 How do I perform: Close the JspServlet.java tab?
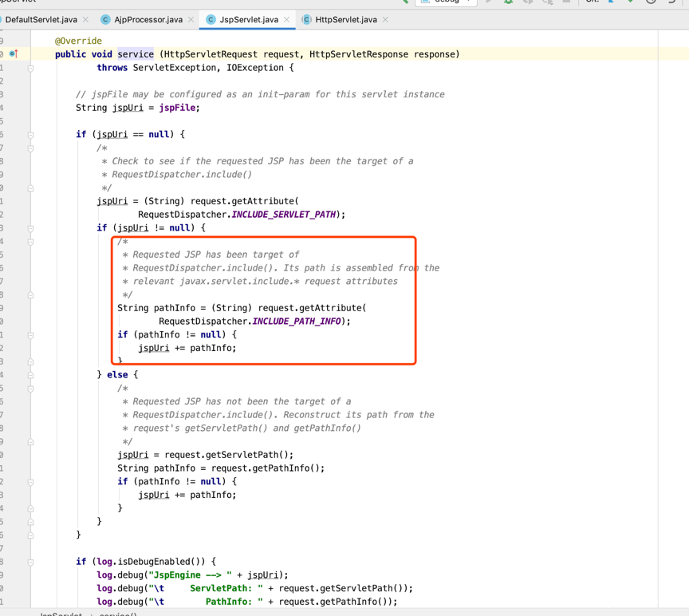coord(286,20)
